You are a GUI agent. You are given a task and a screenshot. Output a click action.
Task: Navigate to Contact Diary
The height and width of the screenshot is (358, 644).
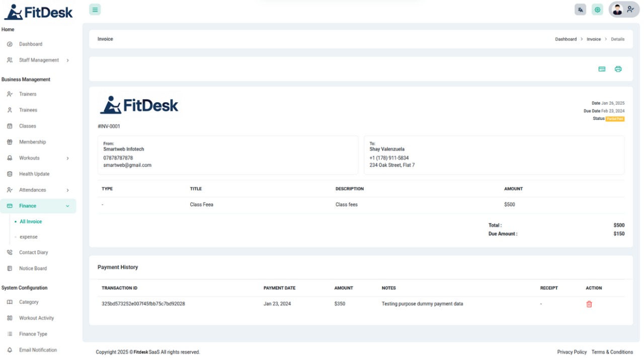coord(33,253)
